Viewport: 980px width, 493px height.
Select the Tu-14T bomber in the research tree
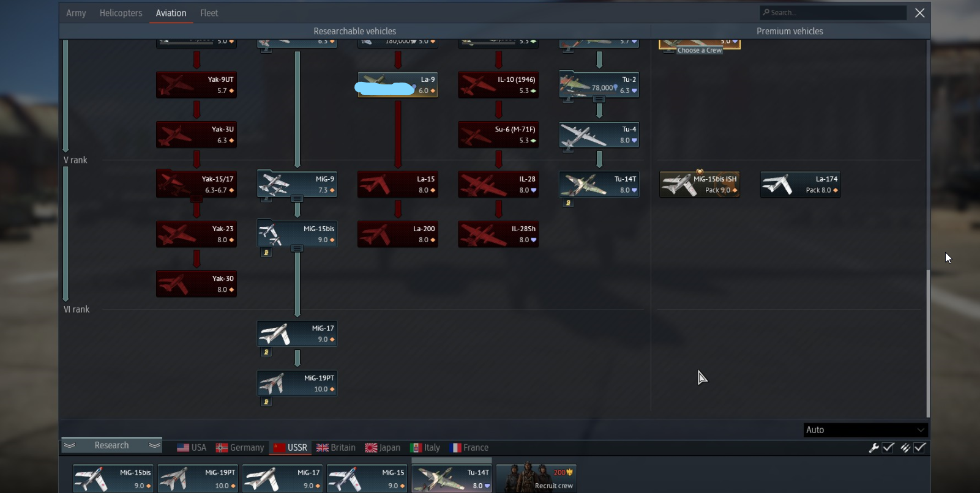599,185
